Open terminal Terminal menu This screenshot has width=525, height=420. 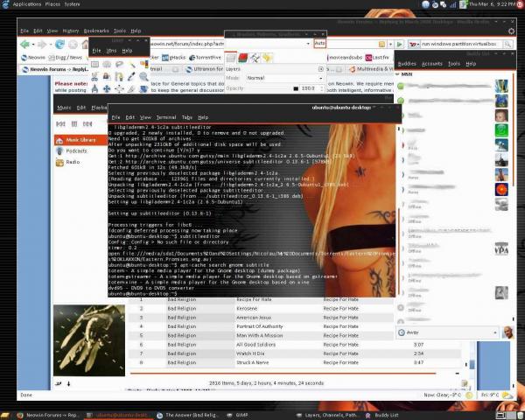coord(166,117)
